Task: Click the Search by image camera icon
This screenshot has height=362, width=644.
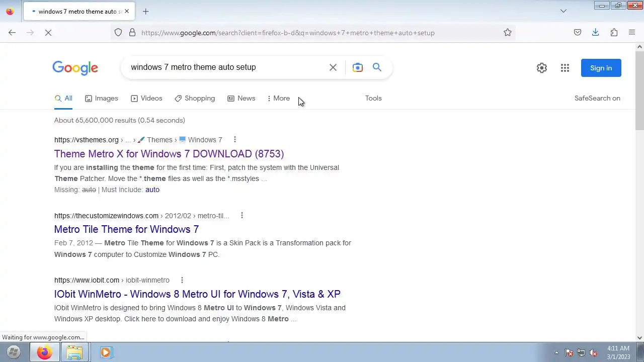Action: pos(358,67)
